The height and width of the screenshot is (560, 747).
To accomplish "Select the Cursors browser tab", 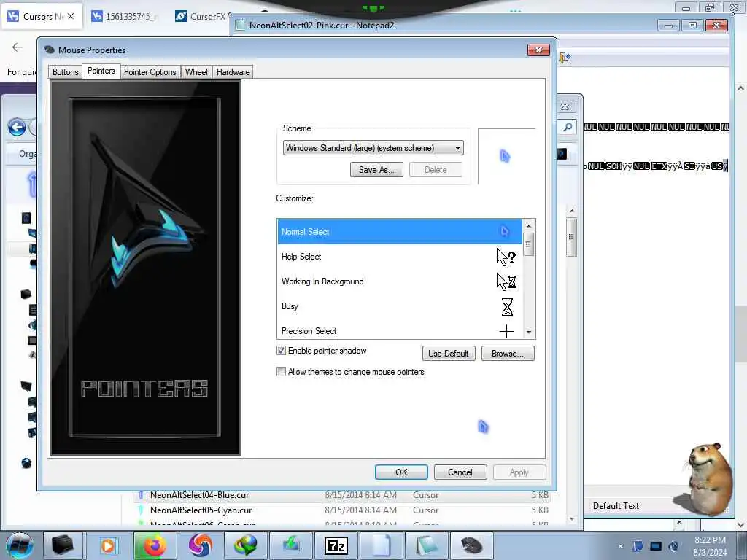I will coord(42,17).
